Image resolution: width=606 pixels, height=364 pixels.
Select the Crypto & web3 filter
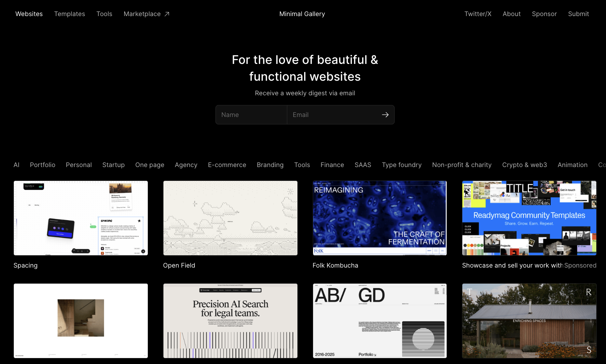[524, 165]
